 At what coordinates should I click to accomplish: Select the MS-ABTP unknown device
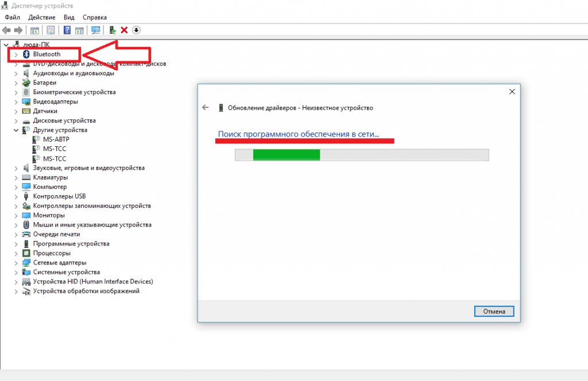point(56,139)
